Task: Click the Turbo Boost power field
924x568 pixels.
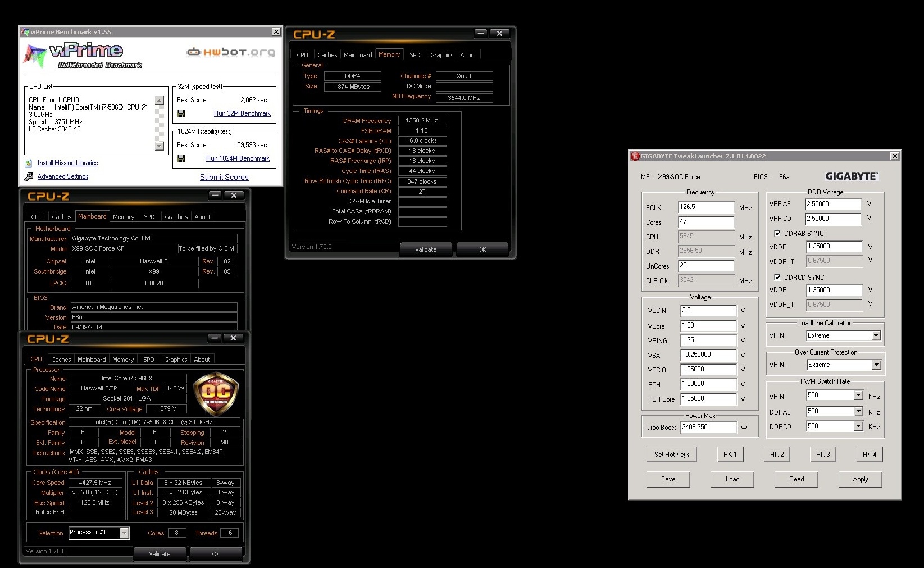Action: (x=708, y=428)
